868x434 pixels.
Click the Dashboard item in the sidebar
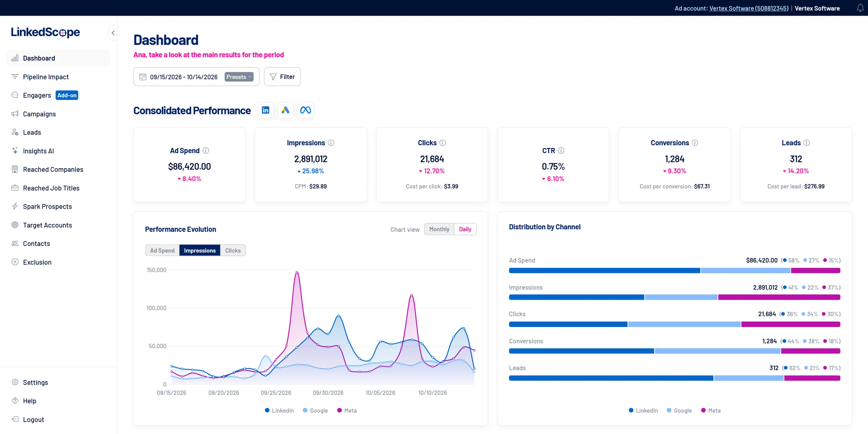(59, 58)
